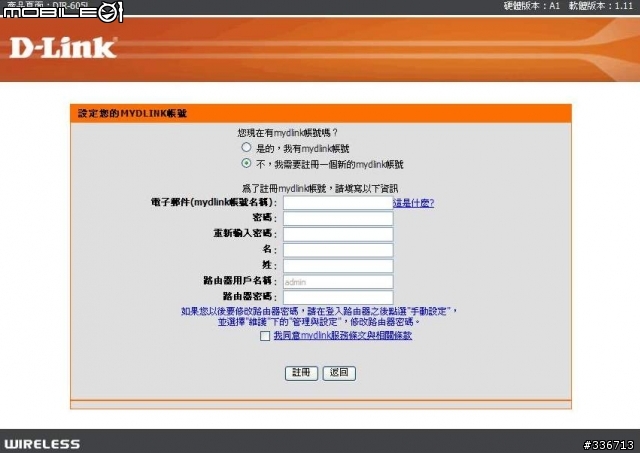
Task: Click the 為了註冊mydlink帳號，請填寫以下資訊 text
Action: pyautogui.click(x=320, y=189)
